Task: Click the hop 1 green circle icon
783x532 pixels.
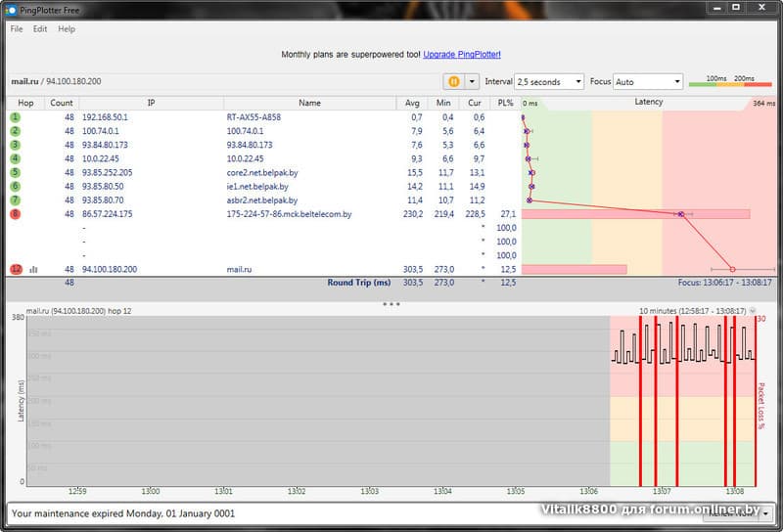Action: coord(16,116)
